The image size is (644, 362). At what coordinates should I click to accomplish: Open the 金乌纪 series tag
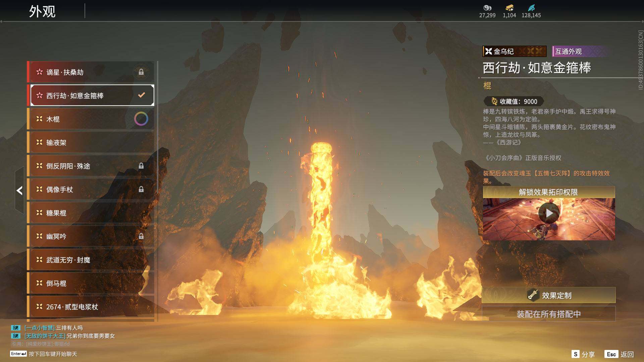tap(514, 51)
